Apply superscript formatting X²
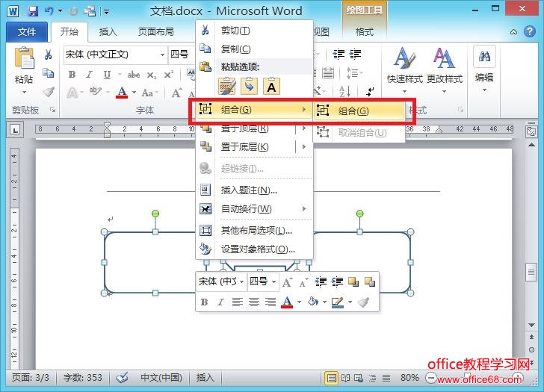Image resolution: width=544 pixels, height=392 pixels. pyautogui.click(x=169, y=75)
